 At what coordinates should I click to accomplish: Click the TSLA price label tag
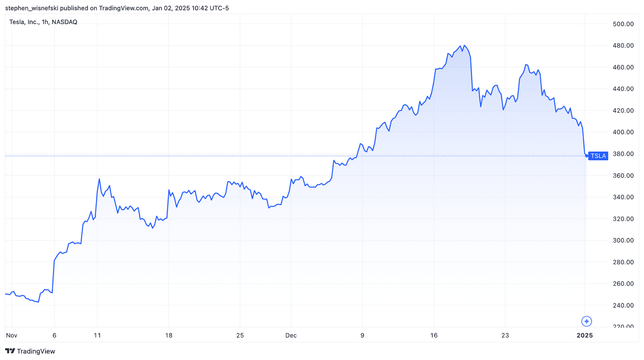(x=598, y=156)
